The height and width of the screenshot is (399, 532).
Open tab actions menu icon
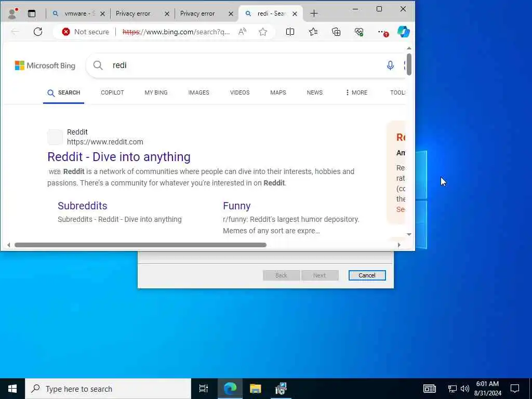click(x=32, y=14)
